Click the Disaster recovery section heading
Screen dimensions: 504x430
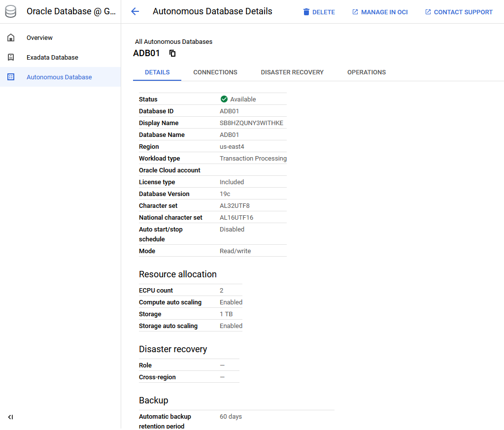(x=173, y=349)
